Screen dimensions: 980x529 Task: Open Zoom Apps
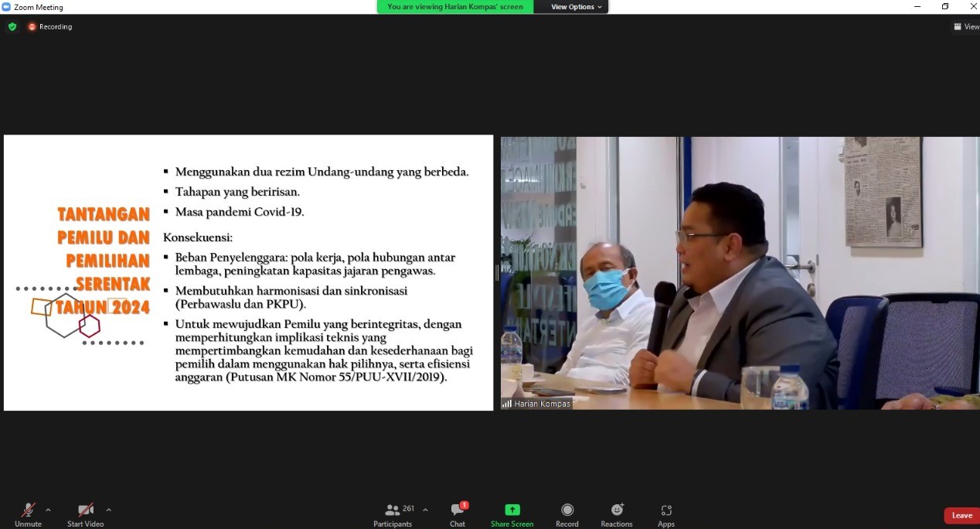(666, 510)
